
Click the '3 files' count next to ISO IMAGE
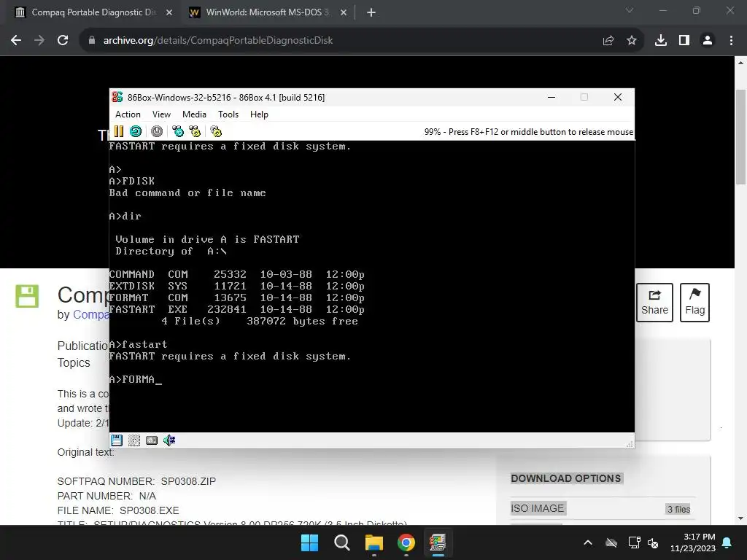click(679, 510)
